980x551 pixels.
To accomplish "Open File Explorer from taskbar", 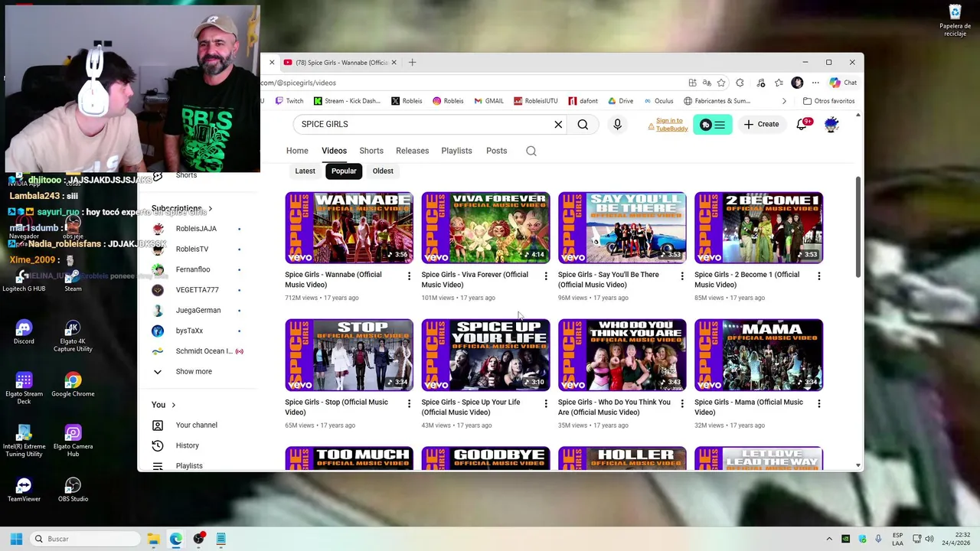I will coord(153,539).
